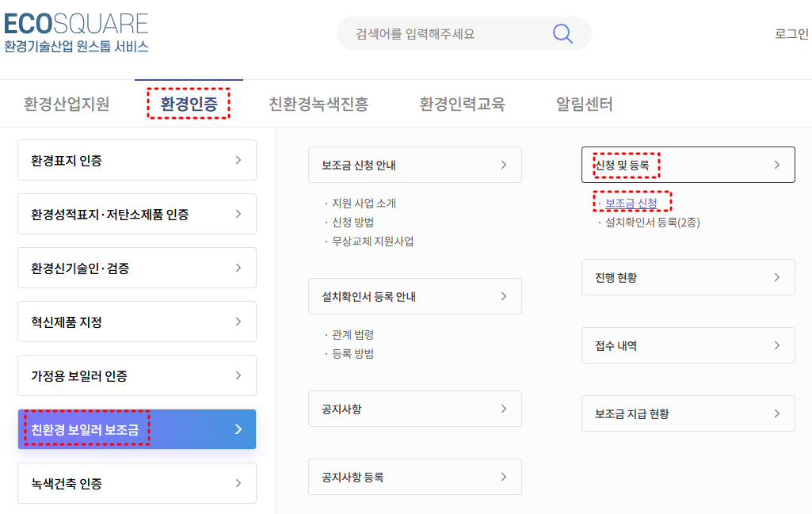Open 보조금 지급 현황

coord(688,413)
